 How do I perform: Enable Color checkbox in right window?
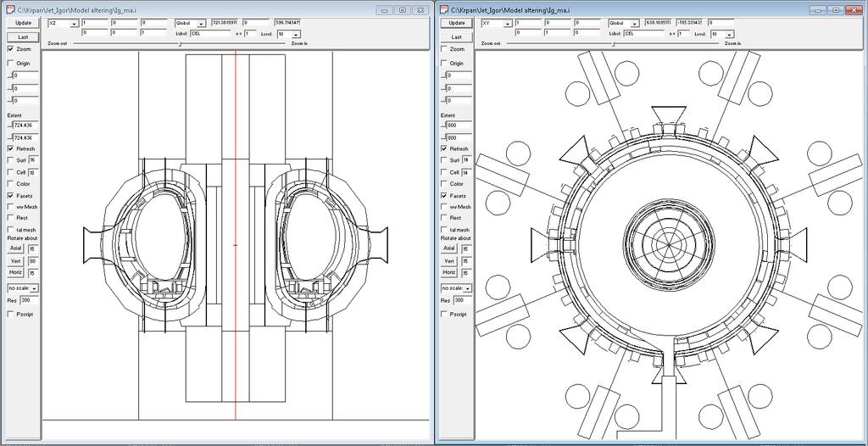[444, 183]
